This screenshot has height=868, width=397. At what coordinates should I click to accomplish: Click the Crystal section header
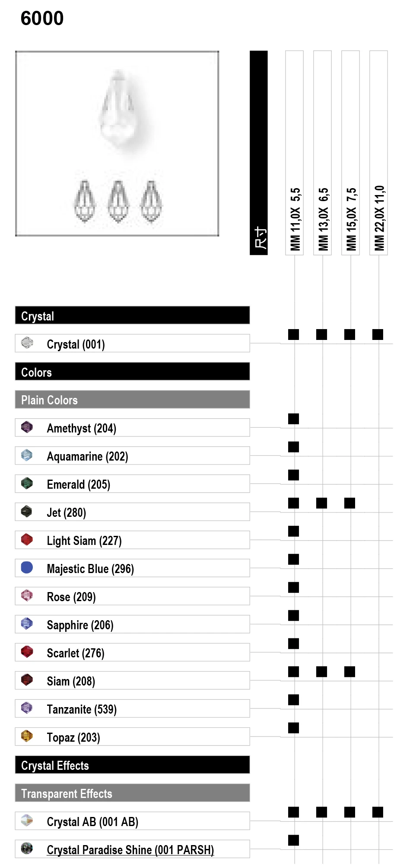tap(132, 316)
